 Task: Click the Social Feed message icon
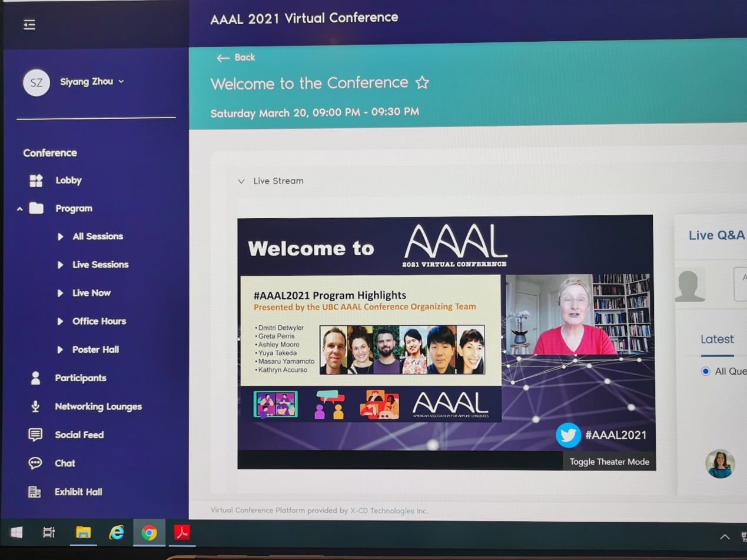[35, 435]
